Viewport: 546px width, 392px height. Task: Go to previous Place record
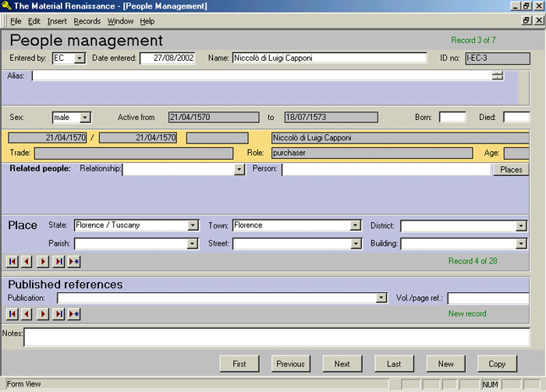(27, 261)
